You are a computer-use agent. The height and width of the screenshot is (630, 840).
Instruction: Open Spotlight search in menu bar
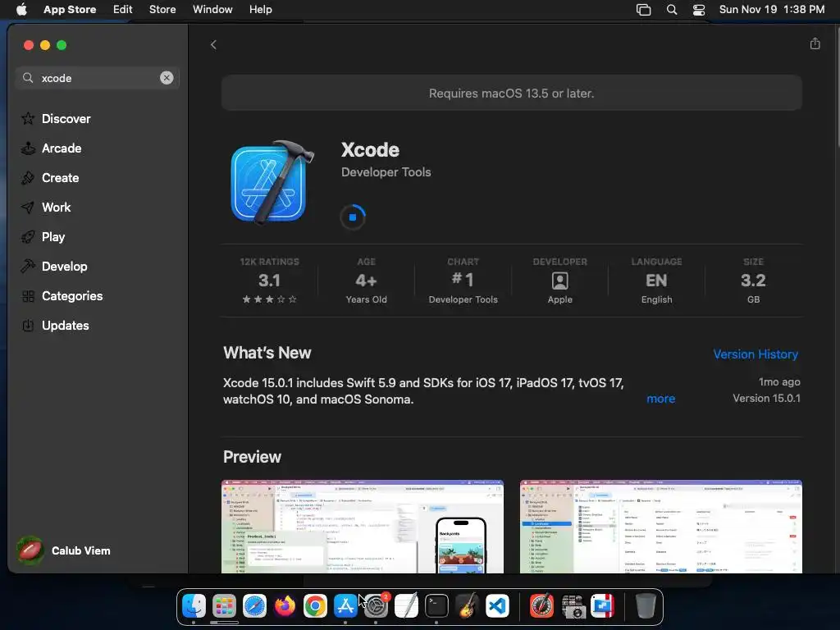(x=671, y=10)
